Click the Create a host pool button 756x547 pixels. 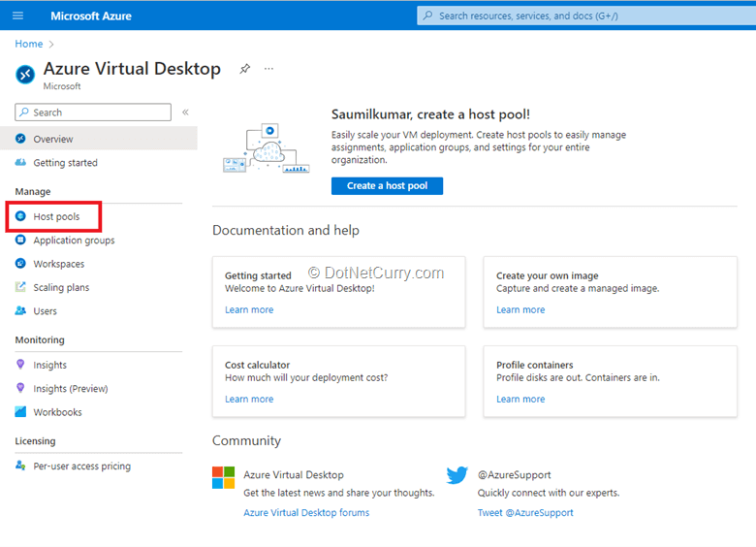[387, 185]
